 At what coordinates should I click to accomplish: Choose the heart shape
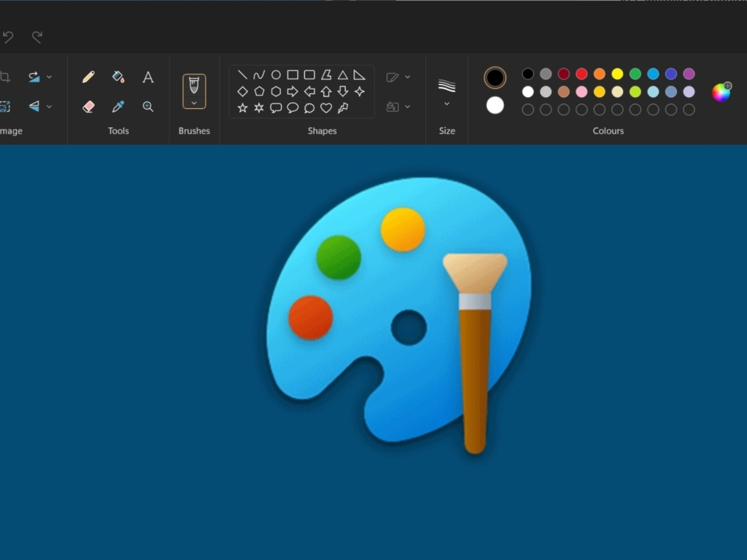coord(326,108)
